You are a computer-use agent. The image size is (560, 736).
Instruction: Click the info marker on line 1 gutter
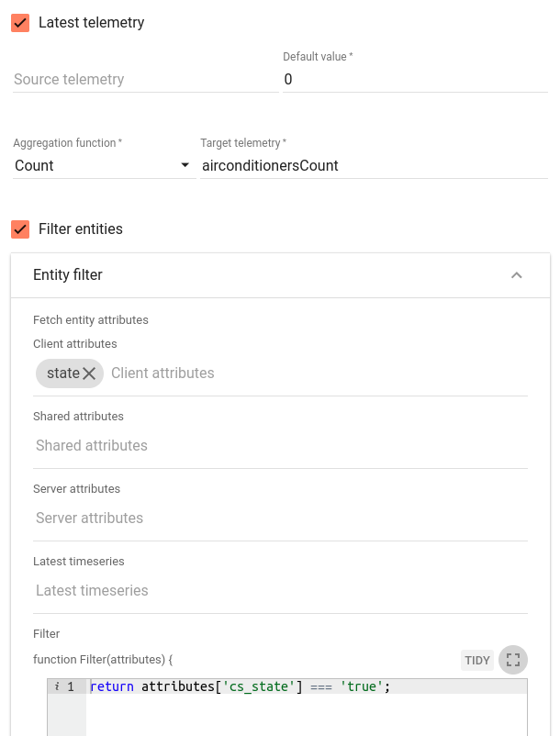coord(57,686)
